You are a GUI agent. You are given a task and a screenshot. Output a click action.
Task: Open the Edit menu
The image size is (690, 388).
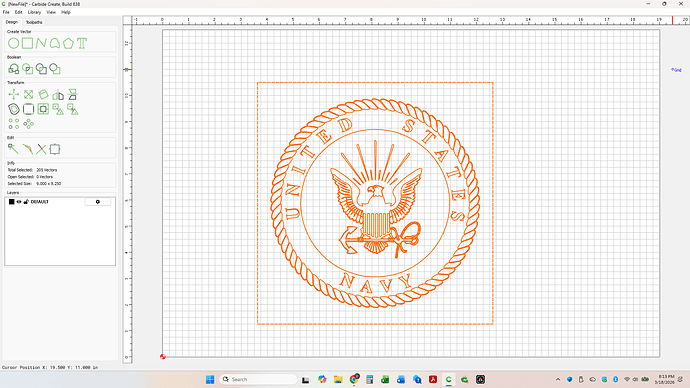click(x=18, y=12)
